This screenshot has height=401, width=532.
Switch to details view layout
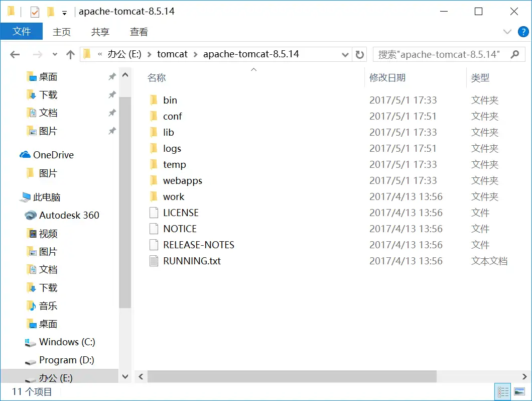pos(502,391)
